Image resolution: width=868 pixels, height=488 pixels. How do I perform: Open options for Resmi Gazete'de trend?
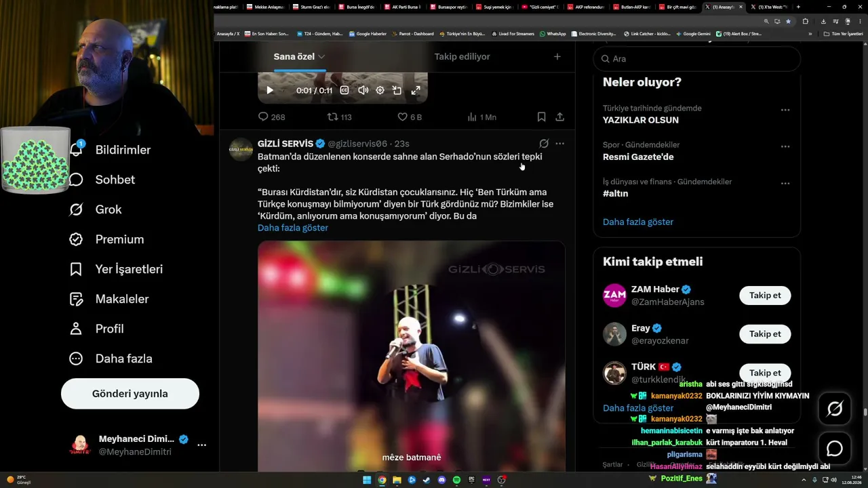coord(785,146)
